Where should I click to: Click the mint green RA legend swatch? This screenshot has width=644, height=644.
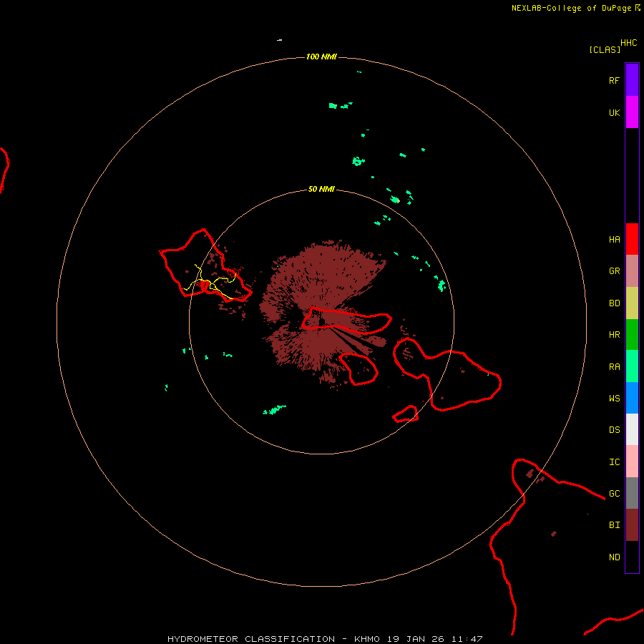pos(632,366)
